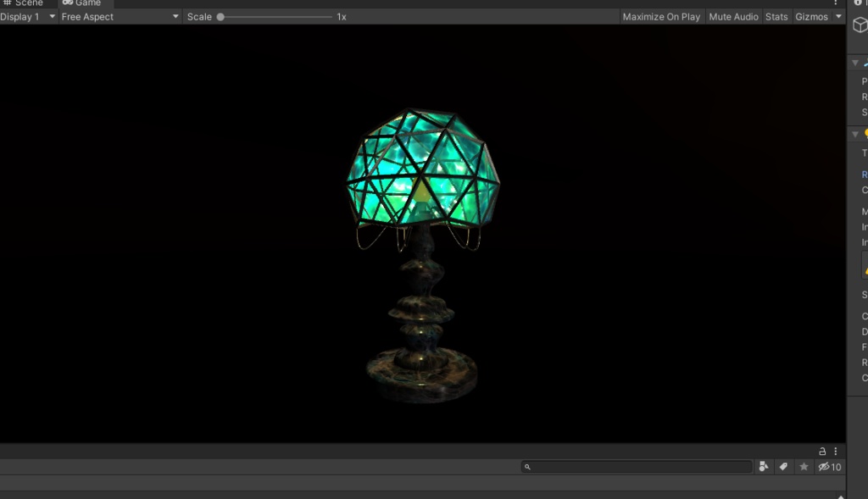
Task: Switch to the Game tab
Action: coord(83,3)
